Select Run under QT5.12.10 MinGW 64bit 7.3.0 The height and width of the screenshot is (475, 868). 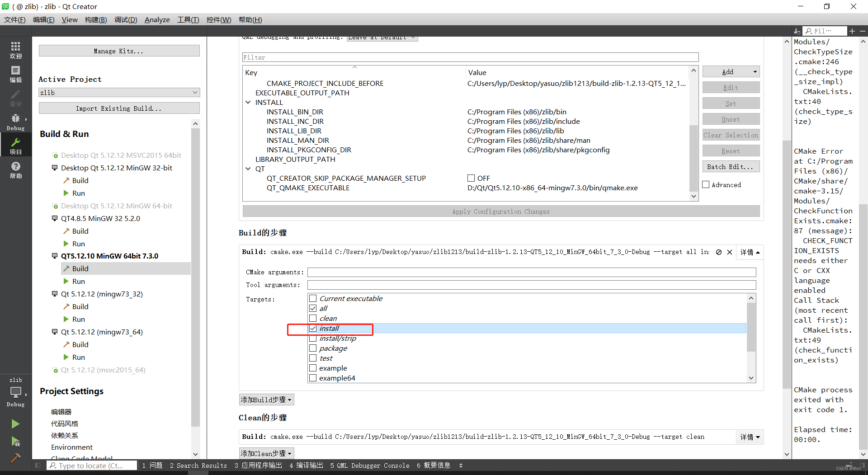click(78, 281)
